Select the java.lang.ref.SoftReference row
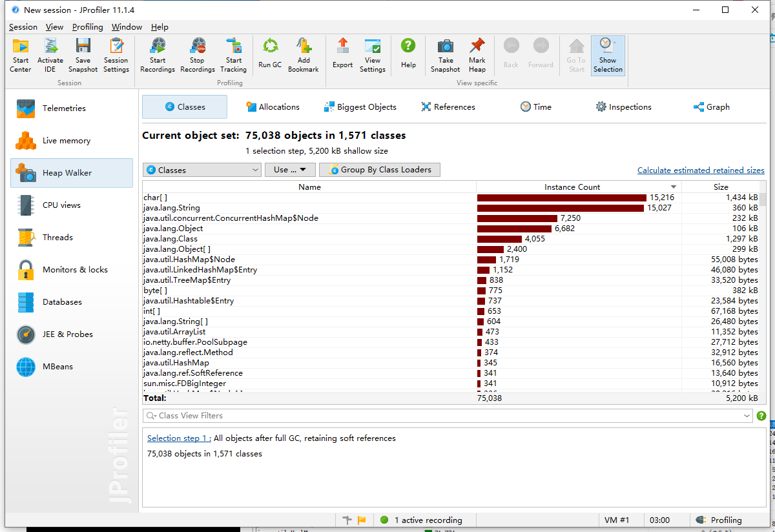The height and width of the screenshot is (532, 775). pyautogui.click(x=451, y=373)
